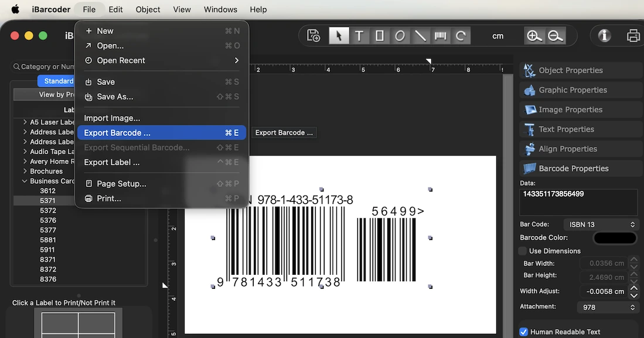Select the Text tool

[359, 36]
